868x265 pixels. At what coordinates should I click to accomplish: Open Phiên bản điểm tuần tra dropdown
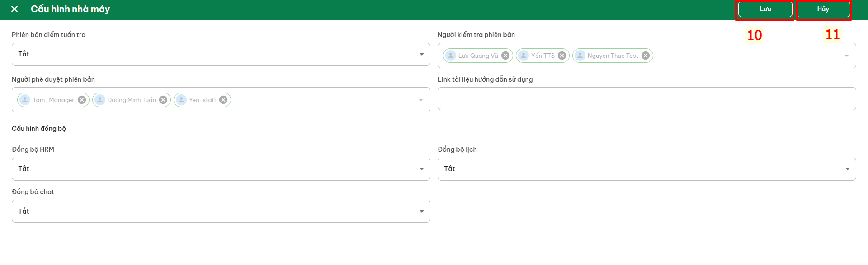click(221, 54)
